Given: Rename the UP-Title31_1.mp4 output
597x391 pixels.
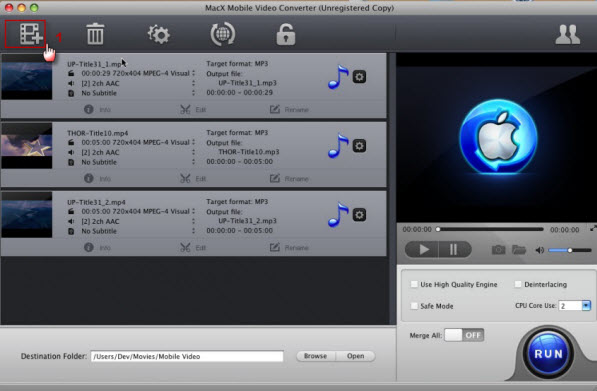Looking at the screenshot, I should point(289,110).
